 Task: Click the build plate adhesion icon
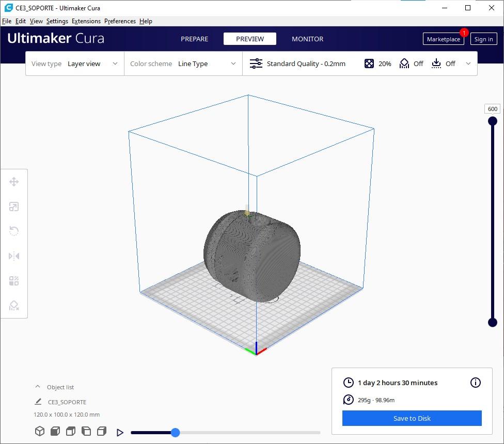coord(436,64)
